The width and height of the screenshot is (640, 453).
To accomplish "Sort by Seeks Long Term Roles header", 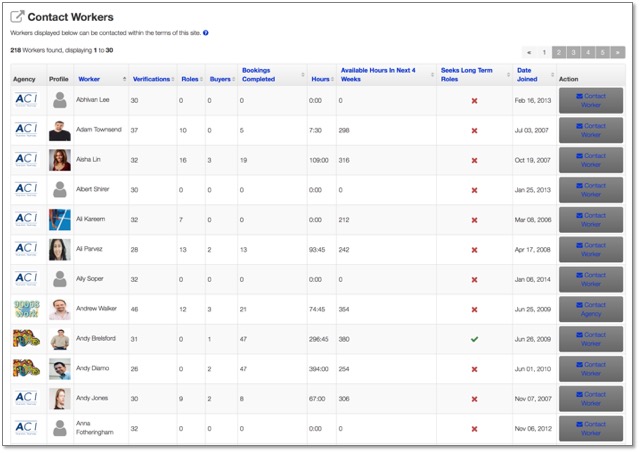I will tap(466, 74).
